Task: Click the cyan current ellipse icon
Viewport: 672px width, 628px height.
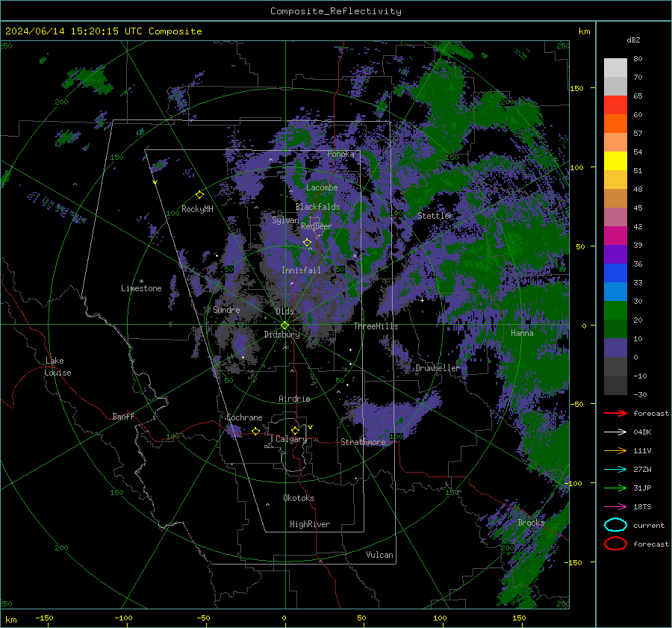Action: [x=615, y=525]
